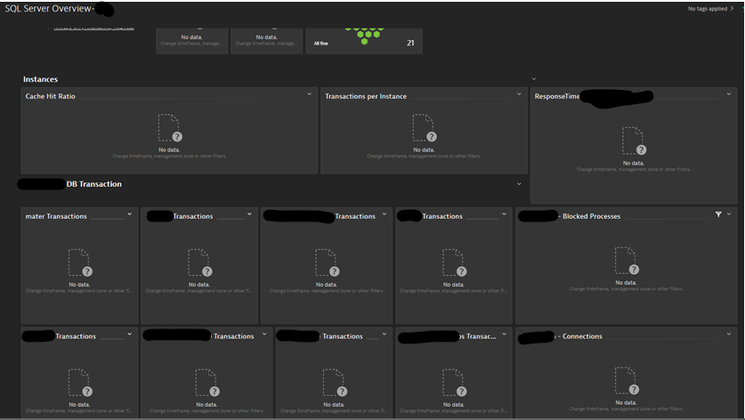Click the filter icon on Blocked Processes tile
This screenshot has width=745, height=420.
click(x=718, y=215)
